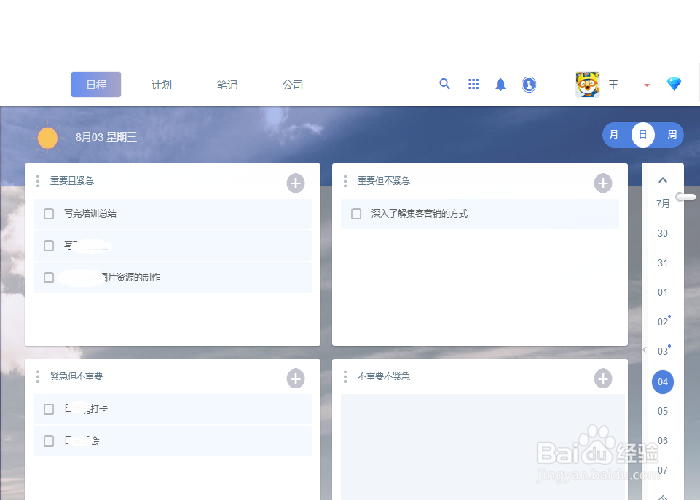Click drag handle of 重要且紧急 panel
Image resolution: width=700 pixels, height=500 pixels.
point(38,181)
